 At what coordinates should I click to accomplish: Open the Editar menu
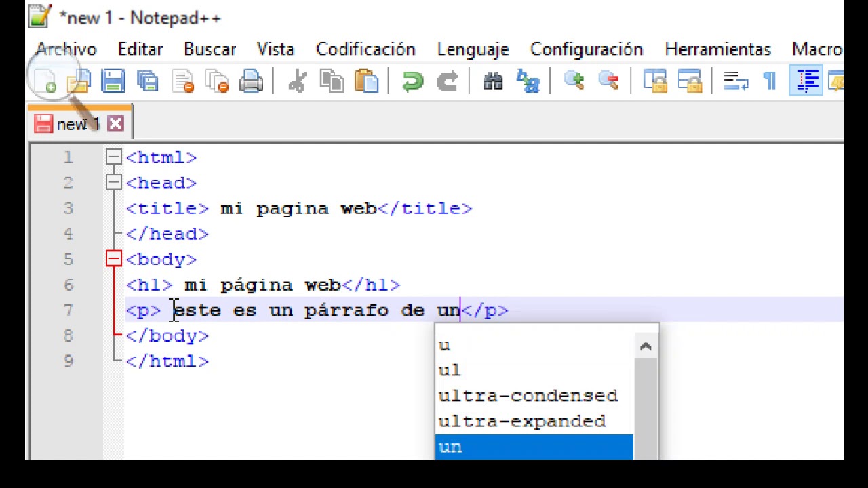point(140,49)
